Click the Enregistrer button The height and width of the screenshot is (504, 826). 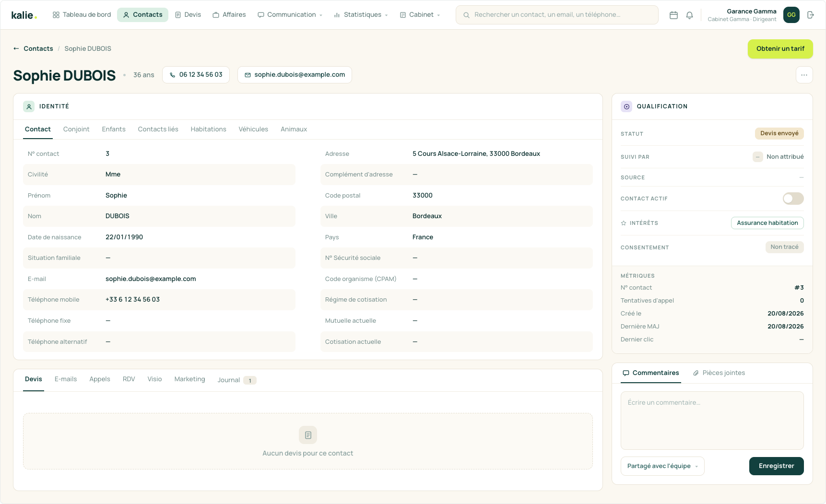coord(777,466)
